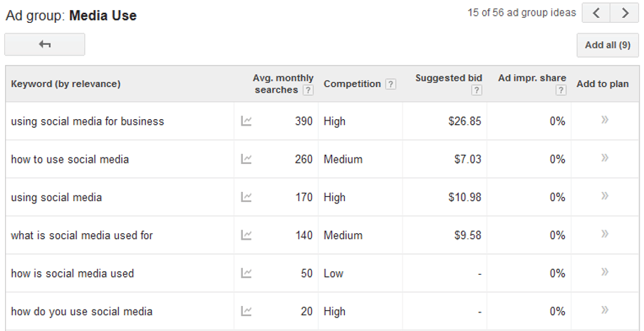Open help icon next to Competition
This screenshot has width=644, height=331.
[x=391, y=84]
